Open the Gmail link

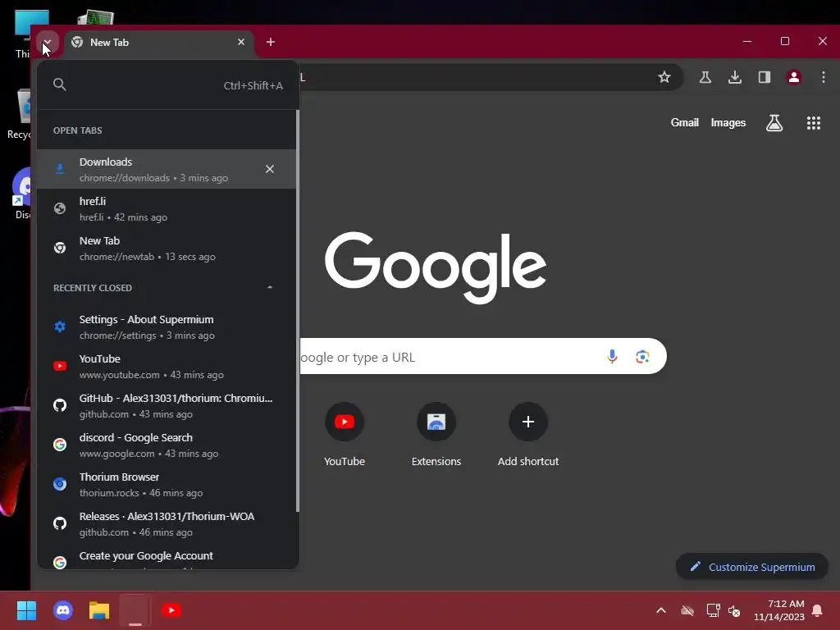(685, 123)
